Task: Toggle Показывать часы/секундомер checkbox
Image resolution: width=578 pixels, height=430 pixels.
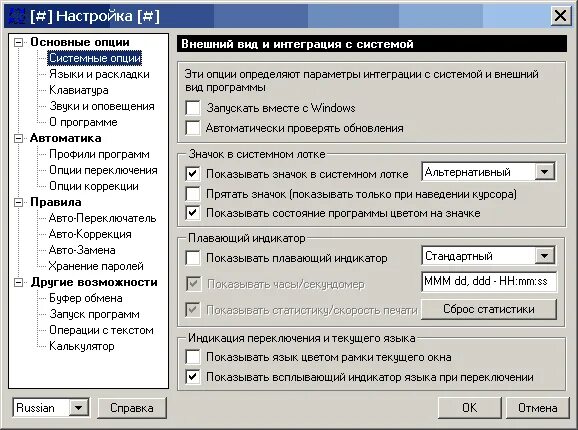Action: click(x=193, y=284)
